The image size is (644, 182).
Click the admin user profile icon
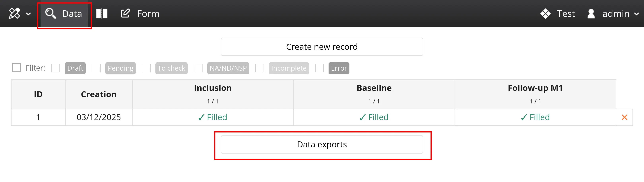[591, 14]
